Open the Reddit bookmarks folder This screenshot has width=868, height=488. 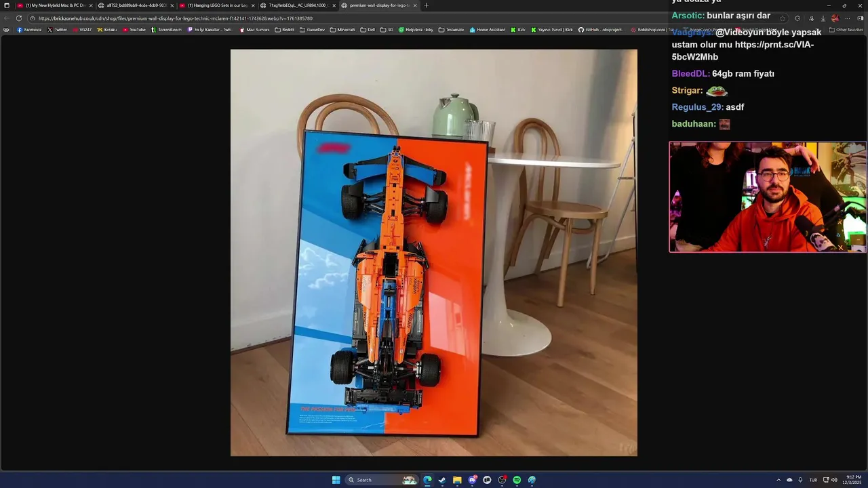point(285,30)
